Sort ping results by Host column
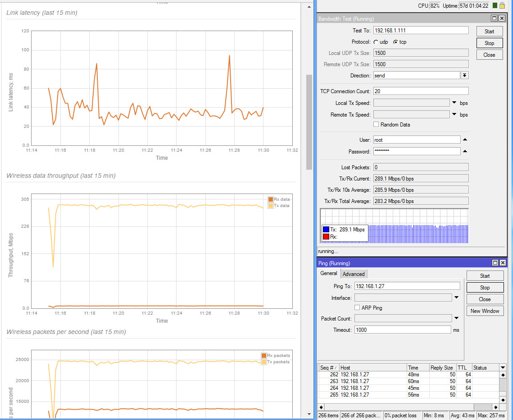This screenshot has height=420, width=513. click(x=373, y=368)
